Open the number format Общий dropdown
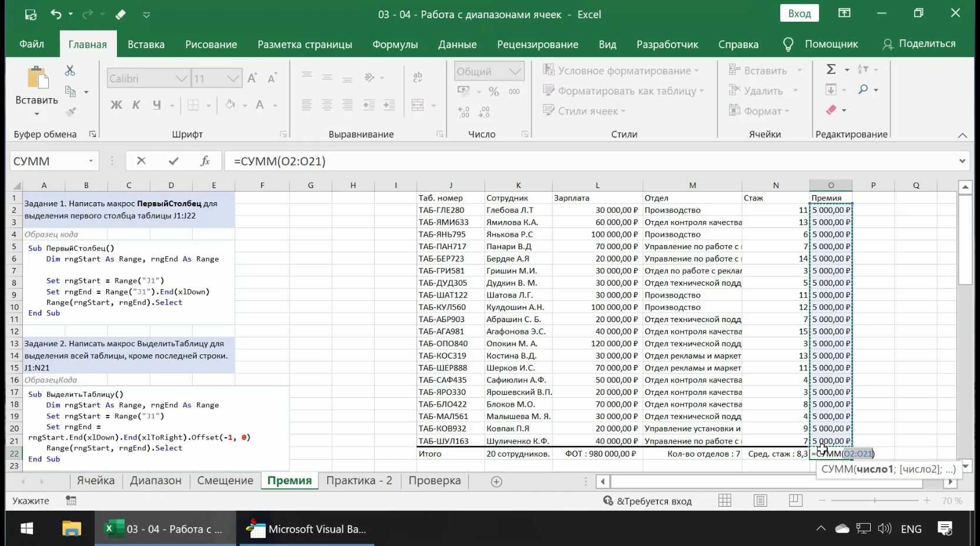The height and width of the screenshot is (546, 980). [x=515, y=71]
